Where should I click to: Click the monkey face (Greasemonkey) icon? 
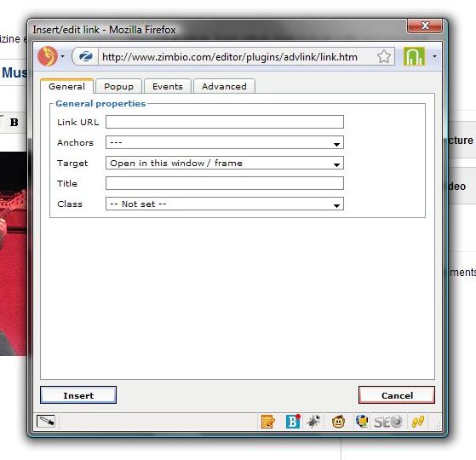[x=338, y=422]
